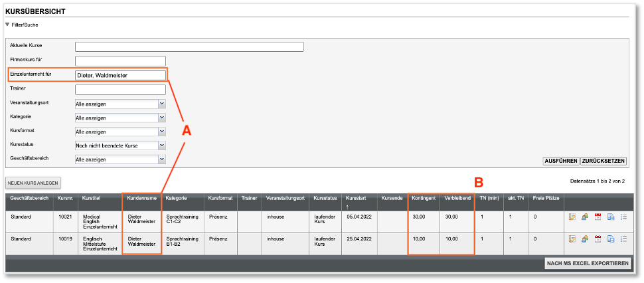
Task: Sort table by Kursstart column header
Action: point(356,198)
